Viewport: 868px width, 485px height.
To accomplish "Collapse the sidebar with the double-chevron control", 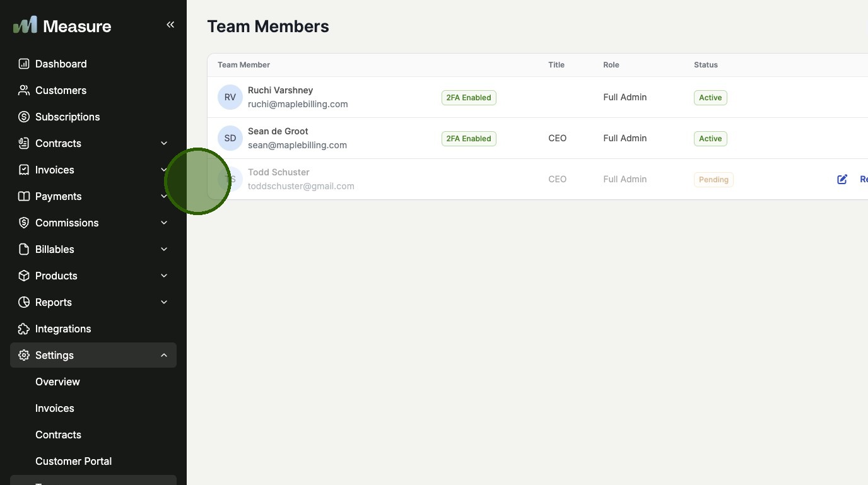I will coord(170,25).
